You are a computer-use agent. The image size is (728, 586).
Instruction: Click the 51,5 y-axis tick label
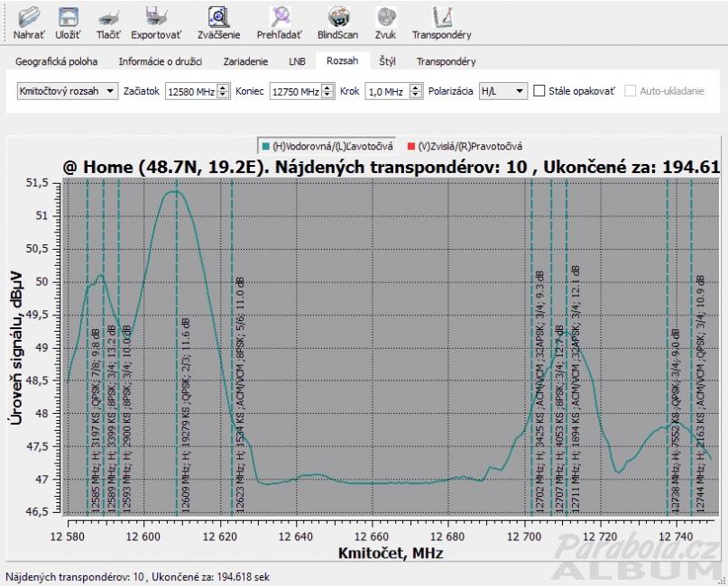click(x=37, y=183)
